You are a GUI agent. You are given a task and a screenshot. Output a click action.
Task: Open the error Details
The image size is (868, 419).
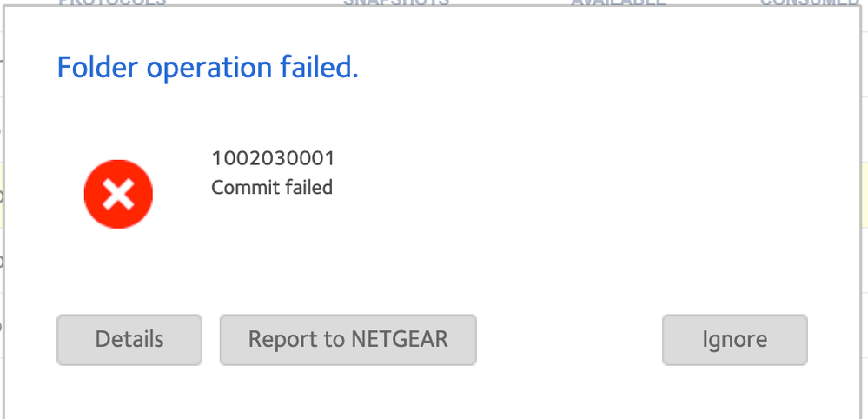129,339
